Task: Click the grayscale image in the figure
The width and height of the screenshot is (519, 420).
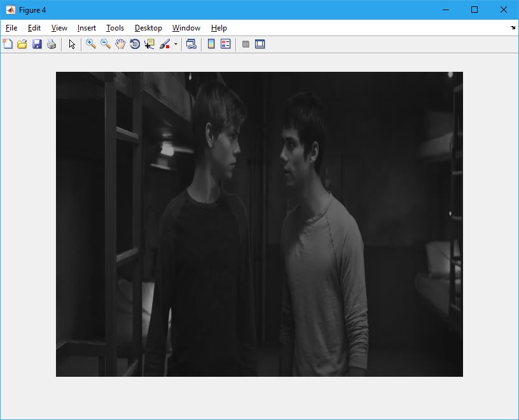Action: click(259, 224)
